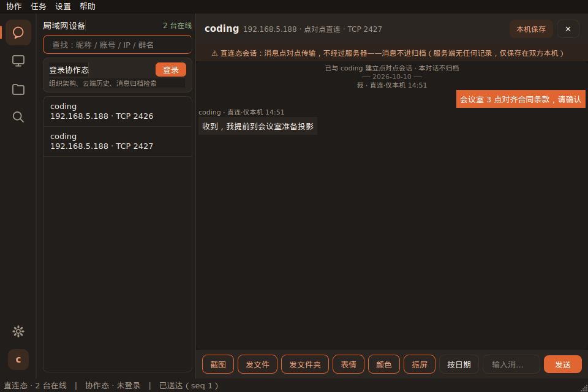Open the 协作 menu
Image resolution: width=588 pixels, height=392 pixels.
[x=14, y=6]
